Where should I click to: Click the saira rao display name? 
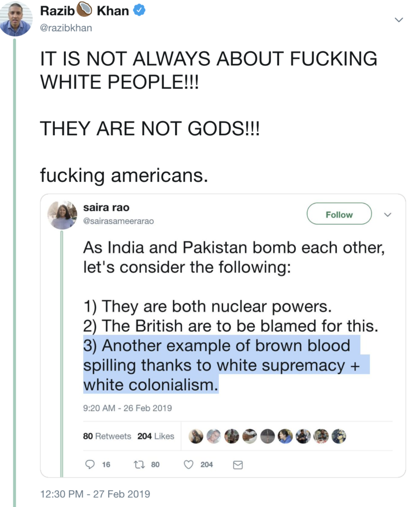[106, 208]
